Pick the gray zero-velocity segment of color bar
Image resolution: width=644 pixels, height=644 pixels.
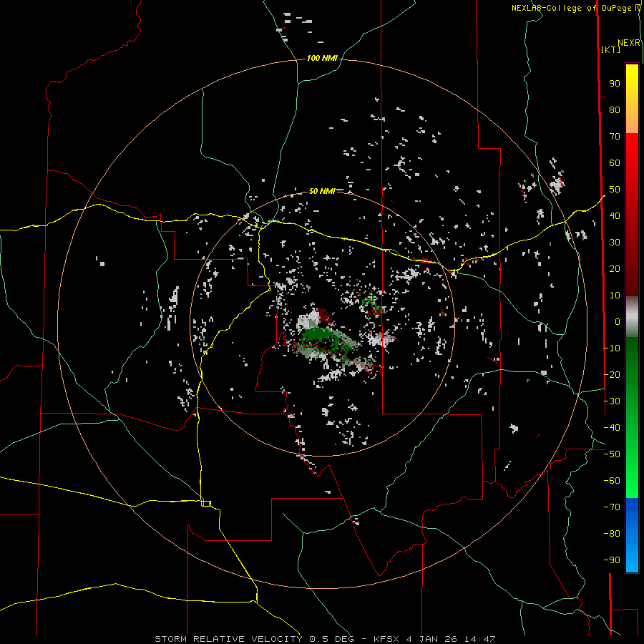[x=632, y=317]
